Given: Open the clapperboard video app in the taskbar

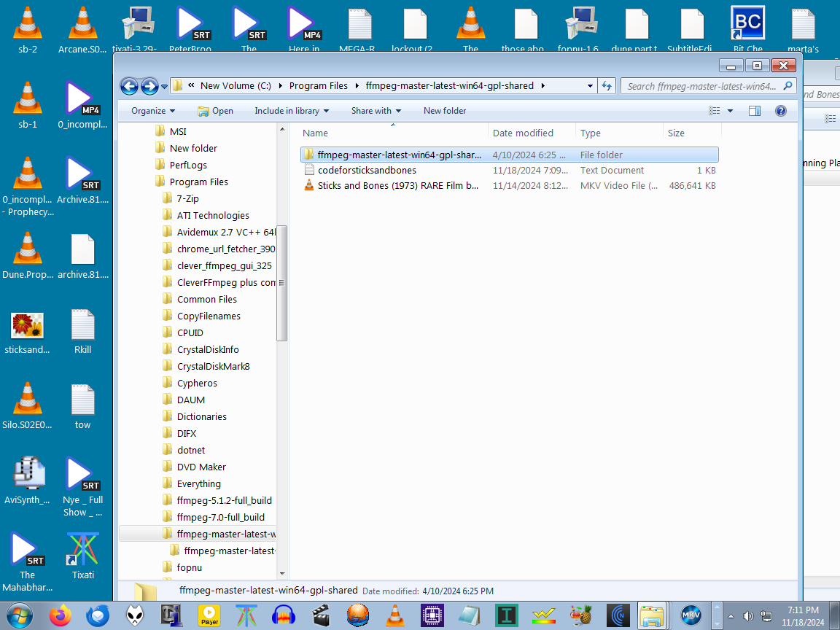Looking at the screenshot, I should pos(321,615).
